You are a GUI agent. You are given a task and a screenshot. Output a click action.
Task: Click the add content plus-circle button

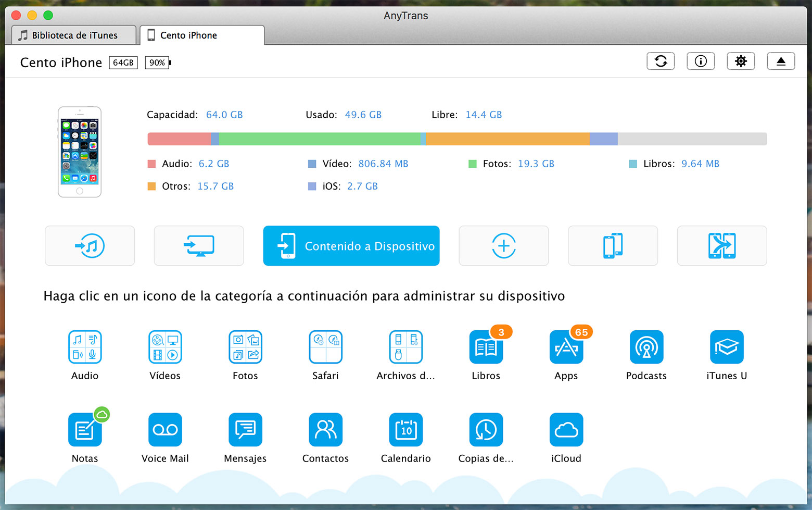pyautogui.click(x=504, y=246)
